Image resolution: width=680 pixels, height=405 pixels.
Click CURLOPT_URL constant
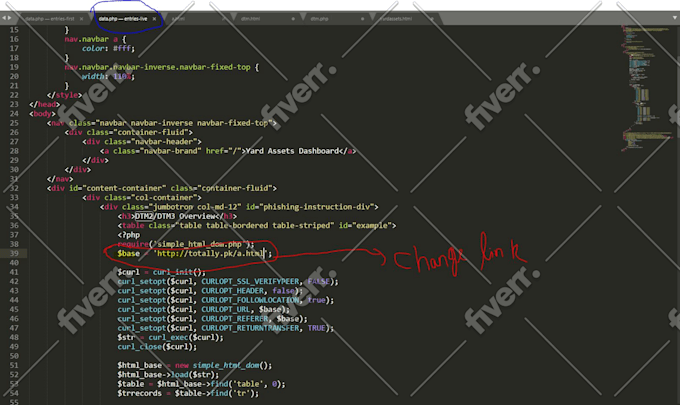[226, 309]
